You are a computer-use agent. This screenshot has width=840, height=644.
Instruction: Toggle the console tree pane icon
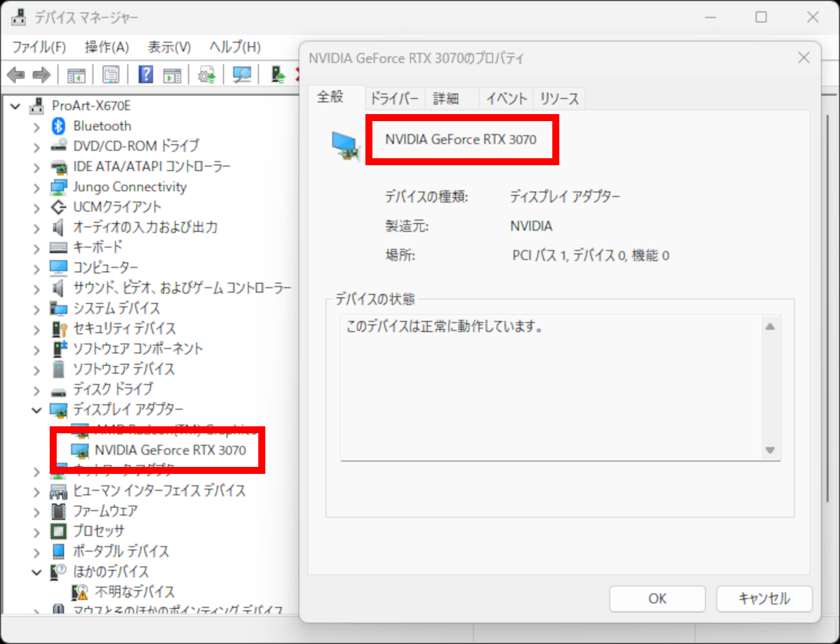pos(76,74)
